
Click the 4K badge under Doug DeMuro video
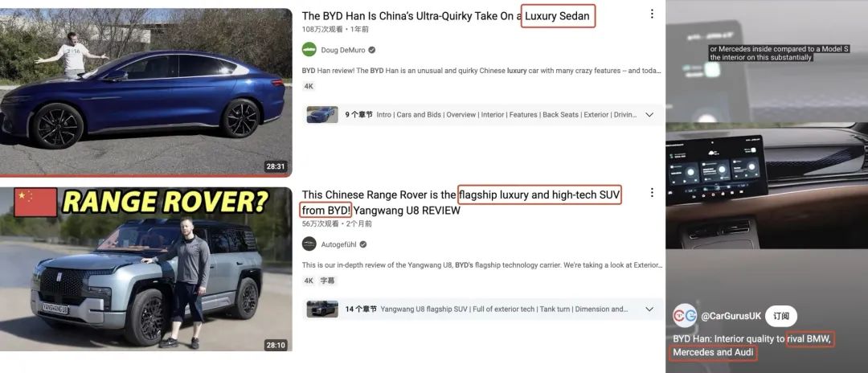coord(309,86)
